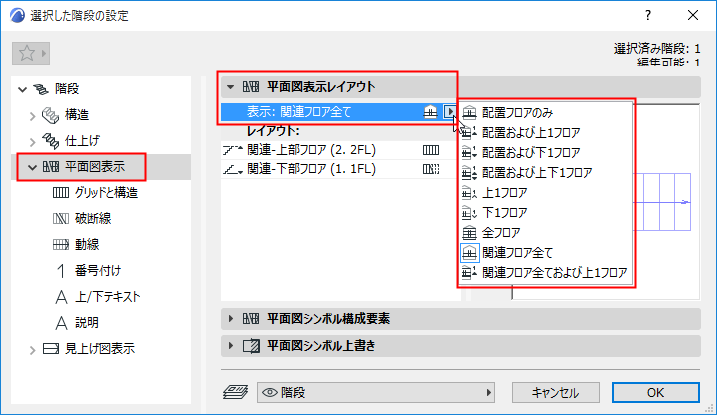
Task: Click floor icon in 表示: 関連フロア全て row
Action: [x=430, y=112]
